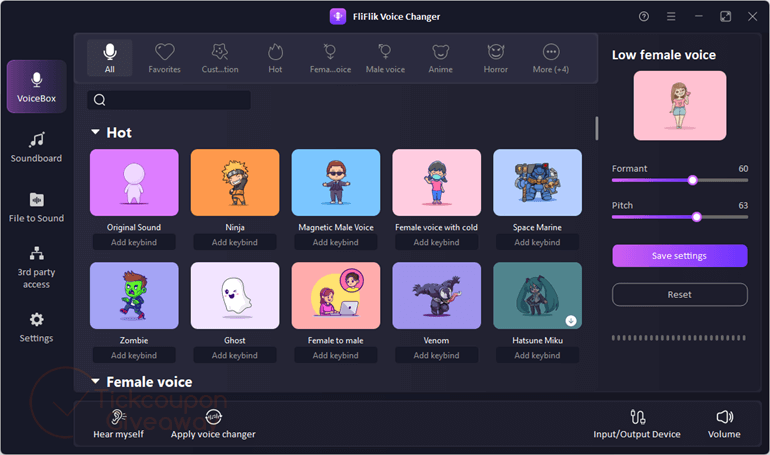Collapse the Female voice section
Image resolution: width=770 pixels, height=455 pixels.
point(95,381)
